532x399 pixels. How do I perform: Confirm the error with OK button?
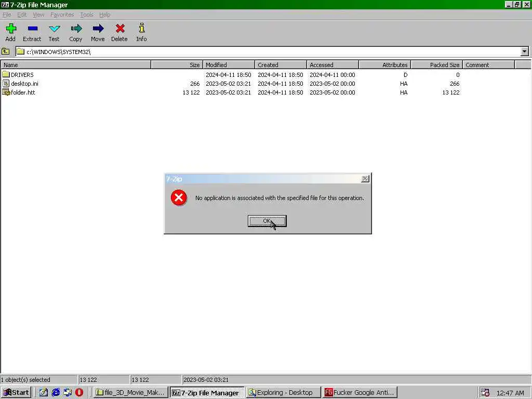pos(267,221)
